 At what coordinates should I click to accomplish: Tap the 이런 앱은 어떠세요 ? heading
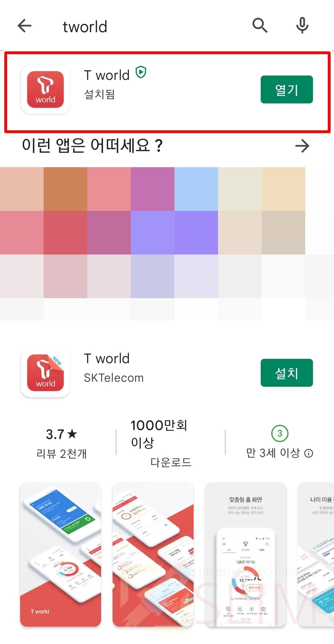(x=92, y=145)
